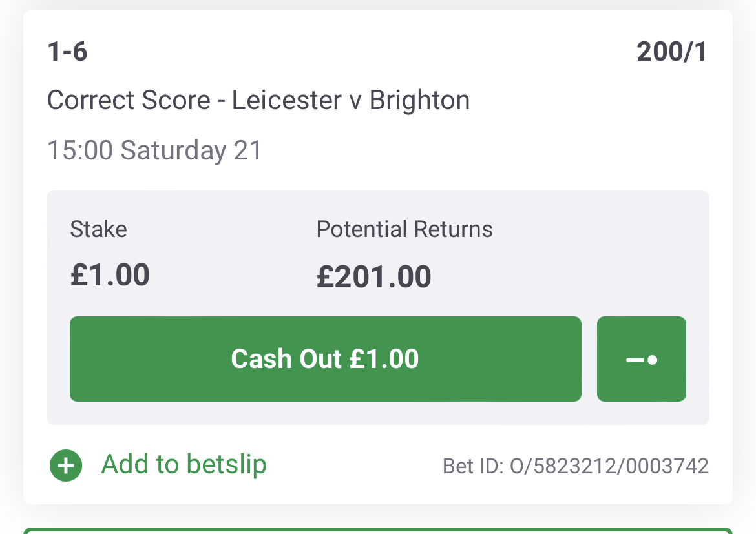Image resolution: width=756 pixels, height=534 pixels.
Task: Select the Potential Returns label
Action: pos(404,229)
